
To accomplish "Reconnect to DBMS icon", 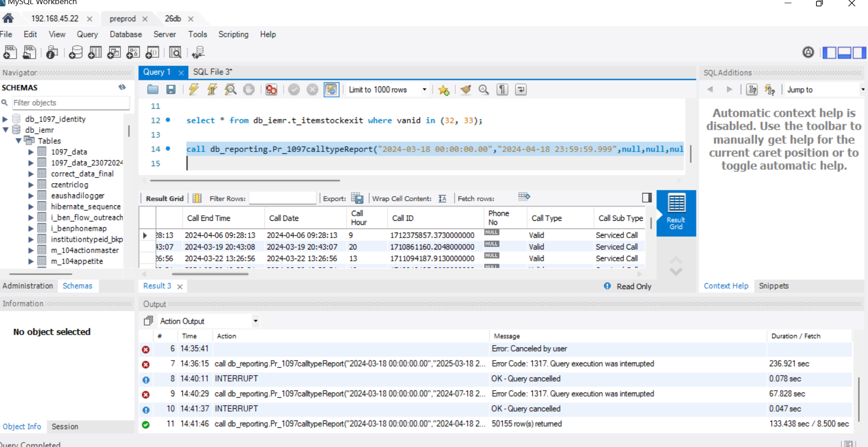I will (x=198, y=52).
